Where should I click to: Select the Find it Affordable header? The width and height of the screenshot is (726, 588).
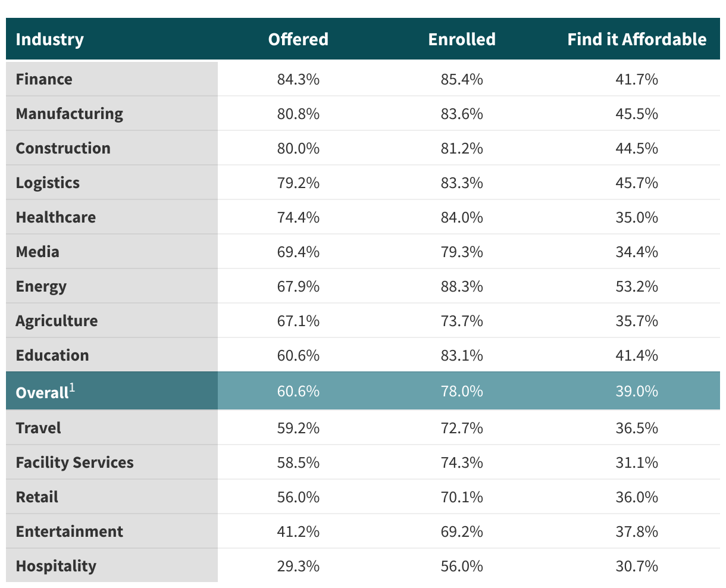pyautogui.click(x=637, y=39)
